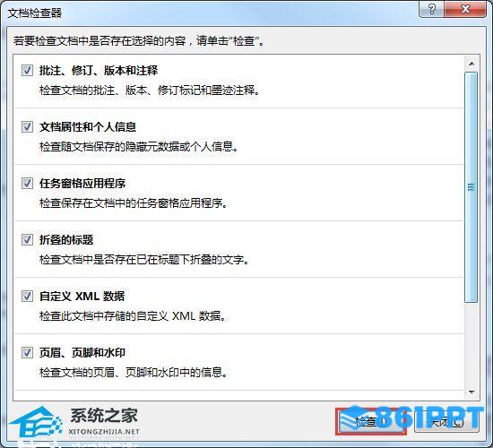Click the 文档属性和个人信息 heading text
This screenshot has height=448, width=493.
coord(88,127)
